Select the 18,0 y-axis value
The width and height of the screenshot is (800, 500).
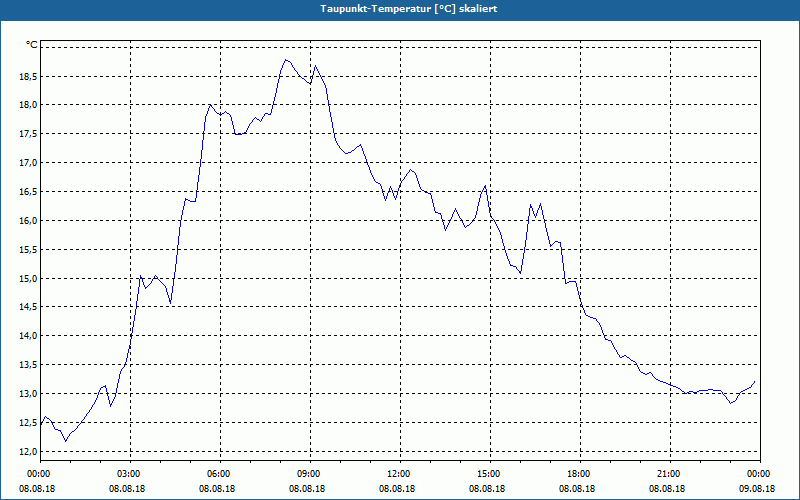point(27,105)
